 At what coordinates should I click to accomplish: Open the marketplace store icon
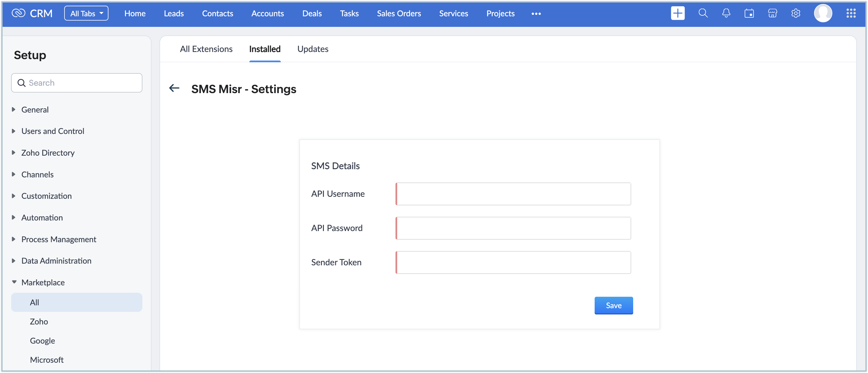[x=772, y=13]
